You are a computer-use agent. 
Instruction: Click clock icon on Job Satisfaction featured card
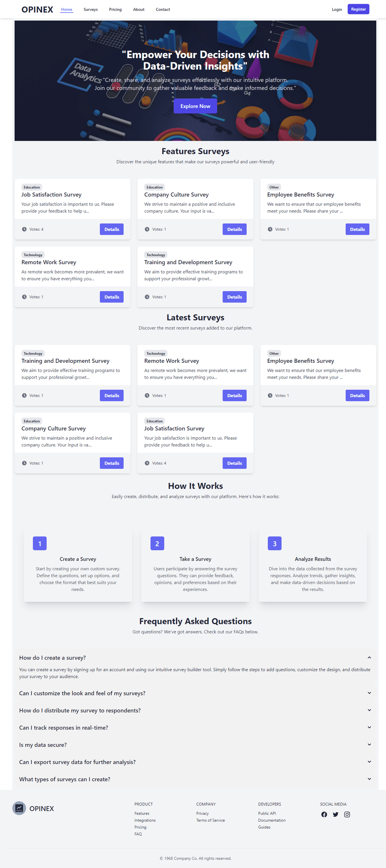point(24,229)
